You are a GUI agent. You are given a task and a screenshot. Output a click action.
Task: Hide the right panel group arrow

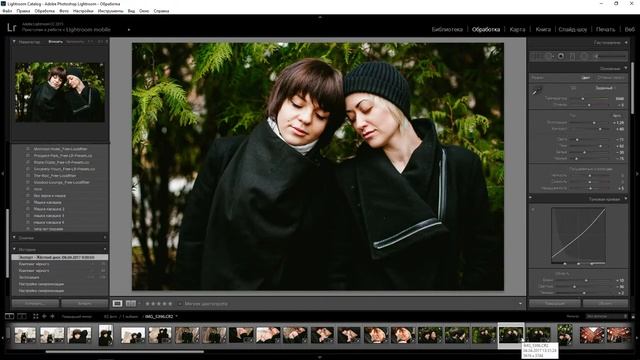[637, 174]
